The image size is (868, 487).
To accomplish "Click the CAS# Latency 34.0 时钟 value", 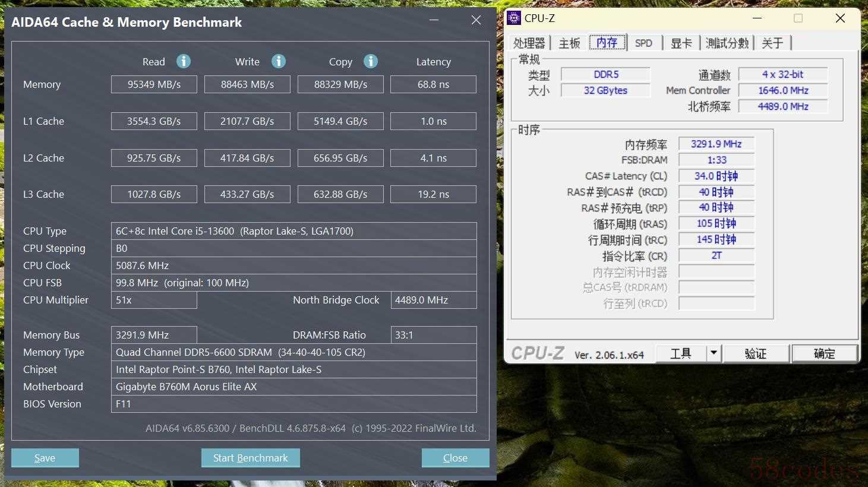I will (x=717, y=176).
